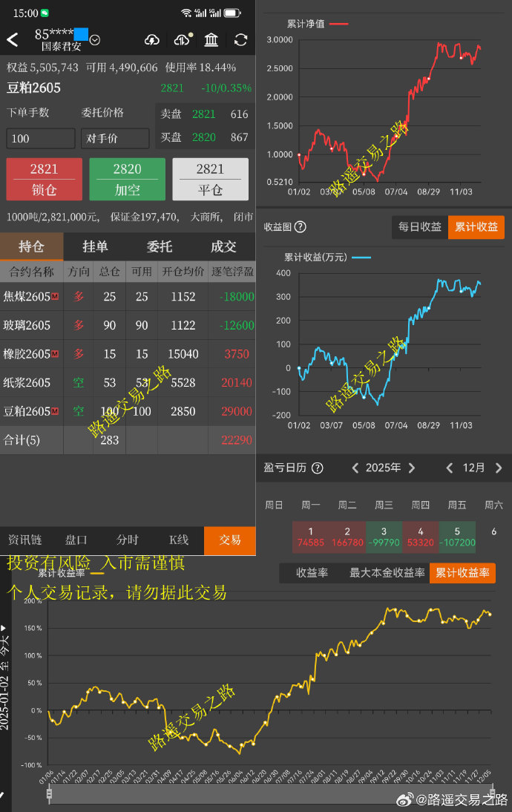Open the 分时 bottom tab
Image resolution: width=512 pixels, height=812 pixels.
click(128, 540)
